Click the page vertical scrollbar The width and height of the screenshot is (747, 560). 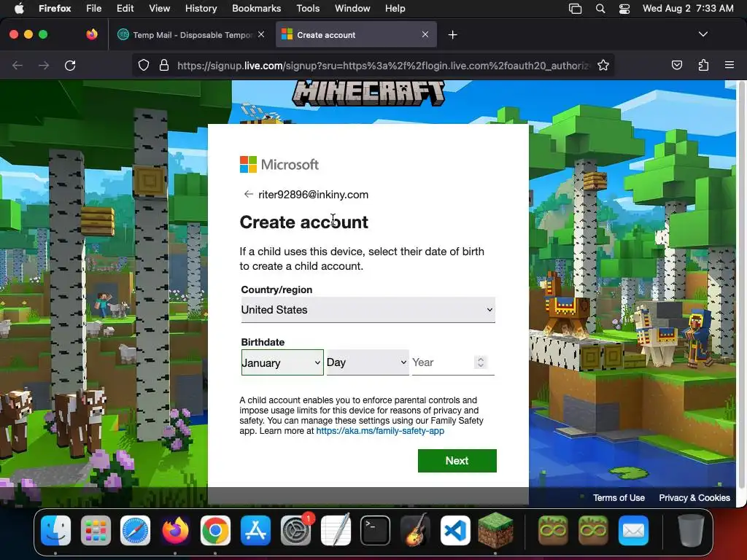pyautogui.click(x=740, y=286)
